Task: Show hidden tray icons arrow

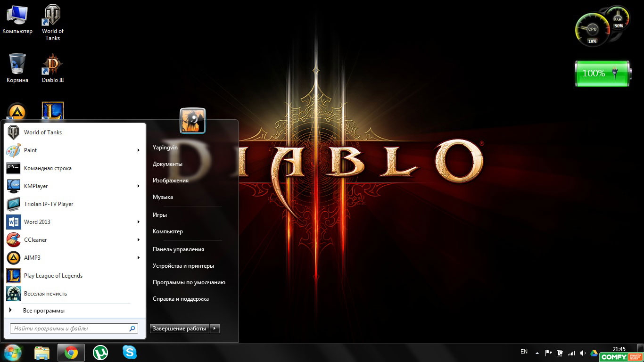Action: 537,353
